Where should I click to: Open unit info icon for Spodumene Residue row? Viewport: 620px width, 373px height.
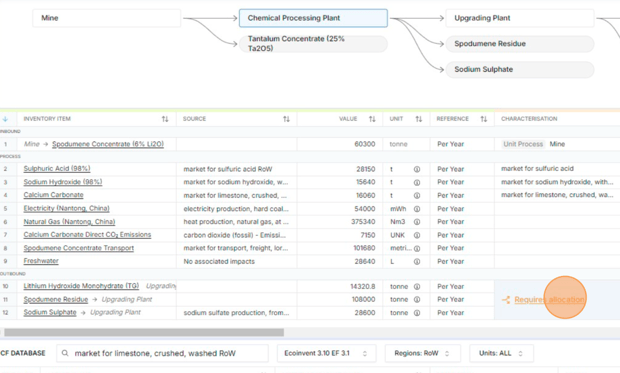coord(417,300)
